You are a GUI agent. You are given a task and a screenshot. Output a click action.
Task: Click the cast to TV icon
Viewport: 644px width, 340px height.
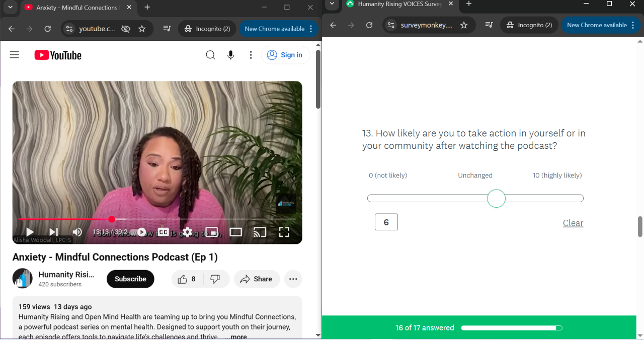pos(260,232)
